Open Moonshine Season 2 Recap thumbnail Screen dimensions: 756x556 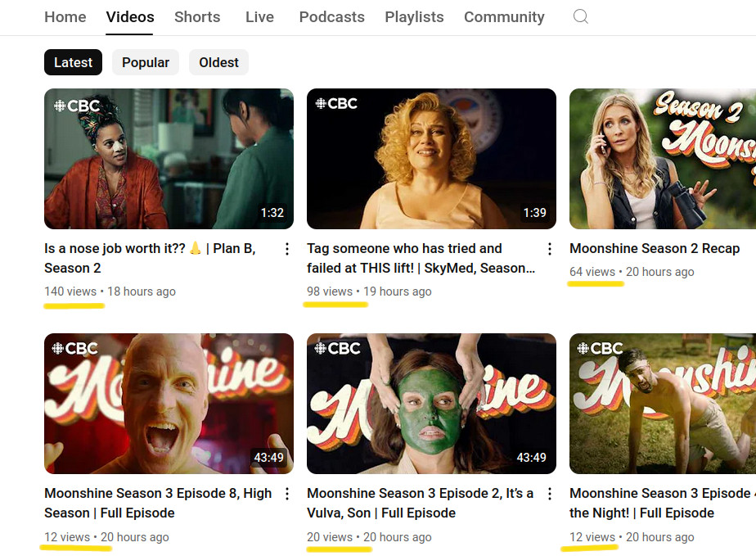pos(662,159)
